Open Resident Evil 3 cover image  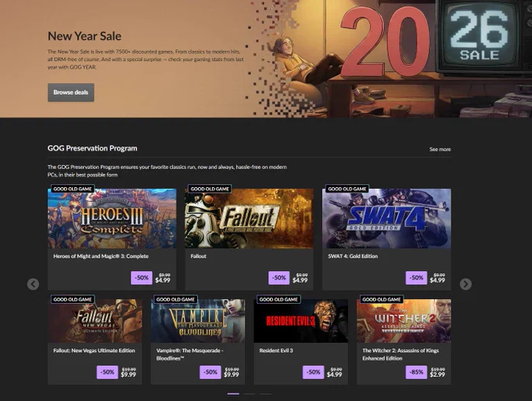(301, 321)
